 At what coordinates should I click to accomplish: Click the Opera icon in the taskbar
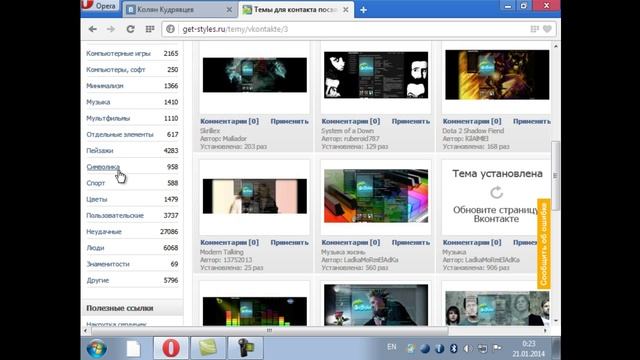pyautogui.click(x=171, y=349)
